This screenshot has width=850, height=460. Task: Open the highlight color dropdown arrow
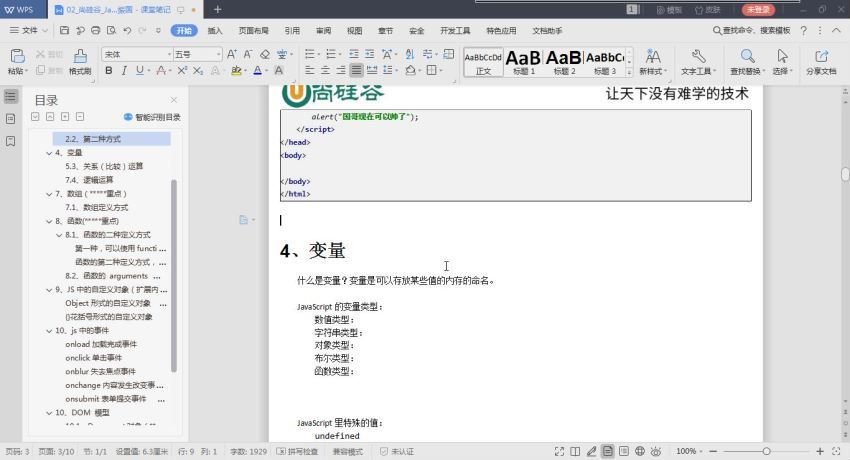[x=245, y=71]
